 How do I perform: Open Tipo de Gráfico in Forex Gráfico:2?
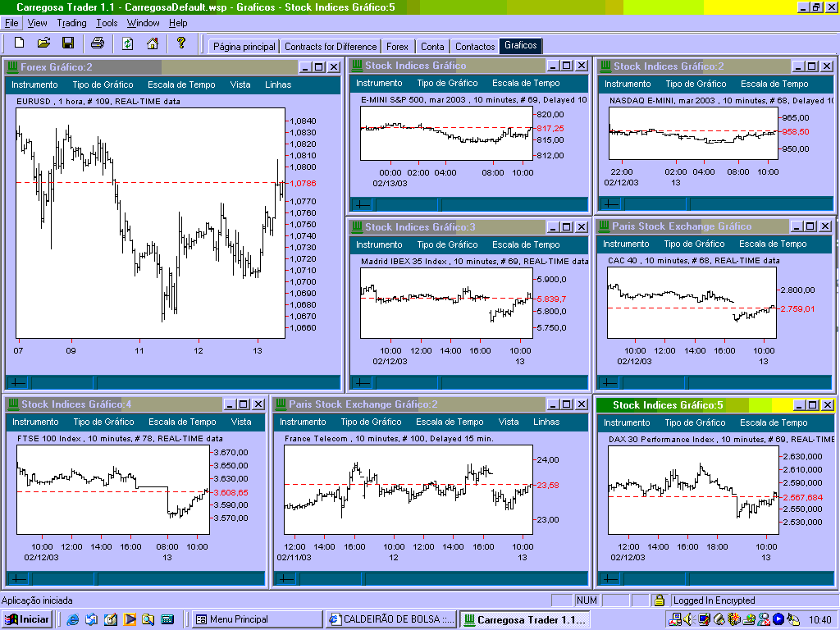point(103,84)
